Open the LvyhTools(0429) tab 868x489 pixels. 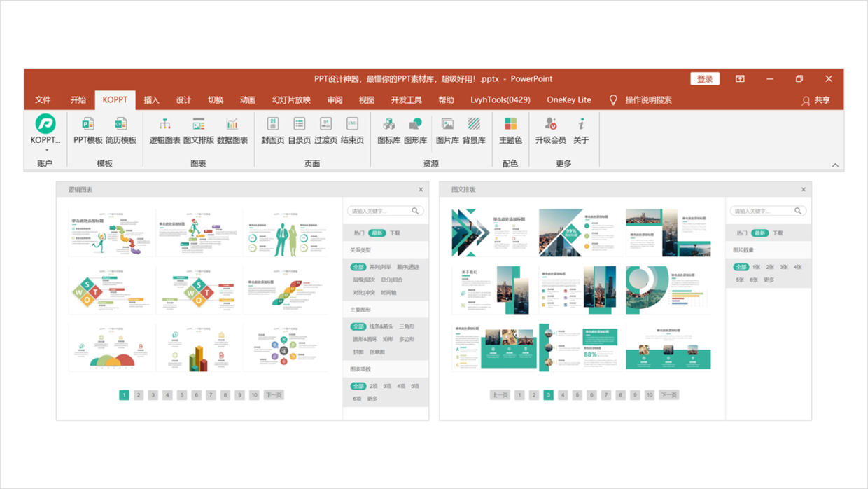pyautogui.click(x=500, y=100)
